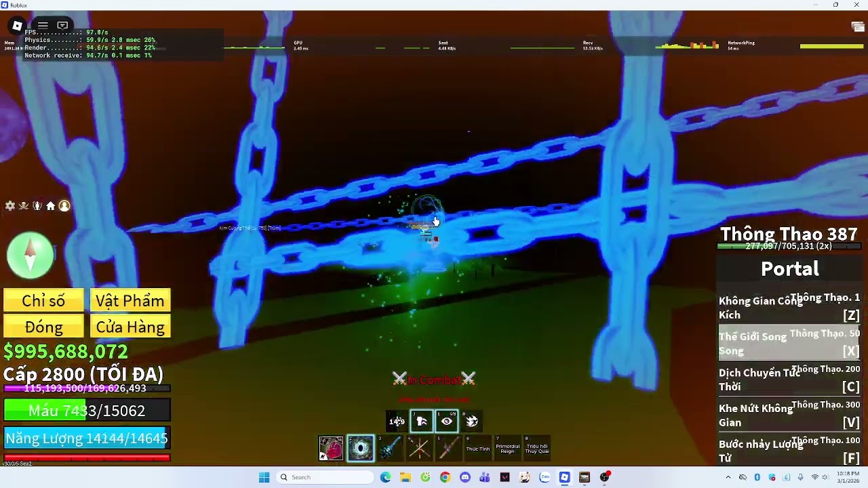Click the character alert icon beside pirate icon
This screenshot has width=868, height=488.
37,205
